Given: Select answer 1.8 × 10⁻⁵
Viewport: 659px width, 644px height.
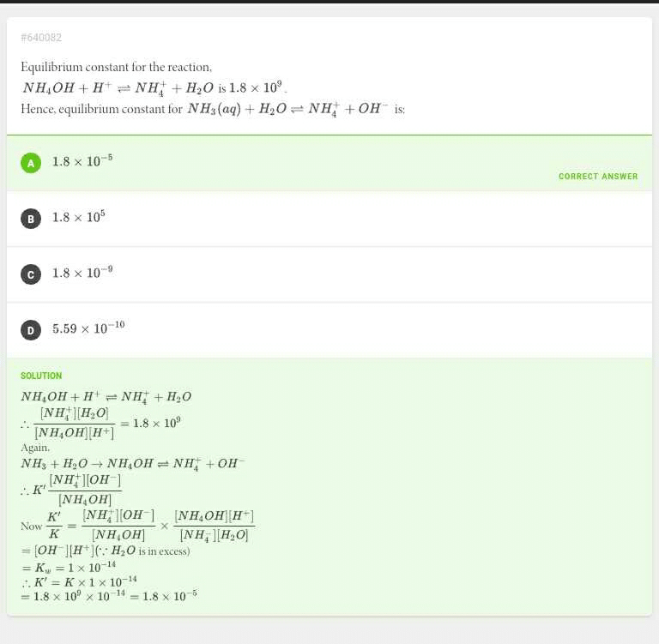Looking at the screenshot, I should (x=82, y=161).
